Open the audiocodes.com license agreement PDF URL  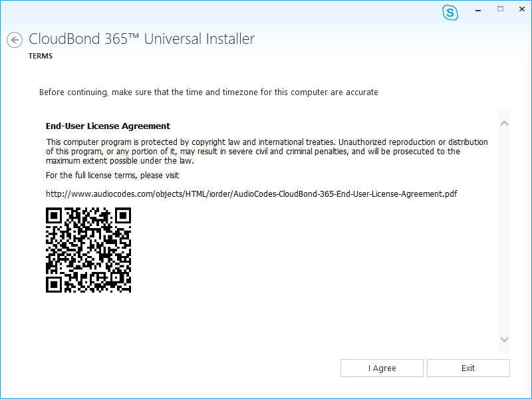[251, 194]
